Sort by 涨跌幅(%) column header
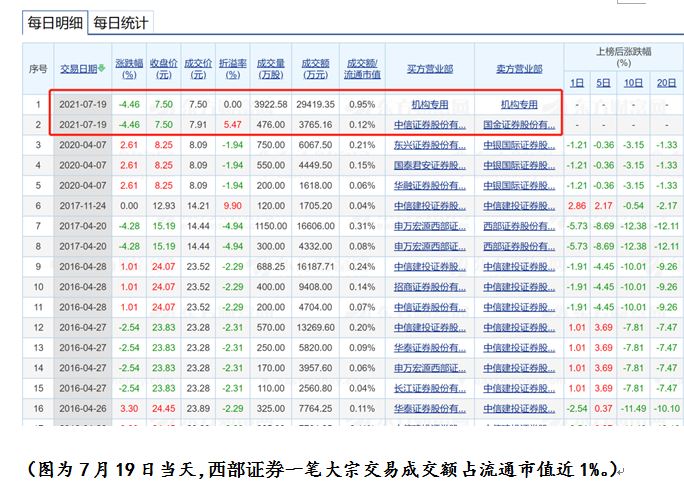Image resolution: width=684 pixels, height=482 pixels. (x=129, y=69)
